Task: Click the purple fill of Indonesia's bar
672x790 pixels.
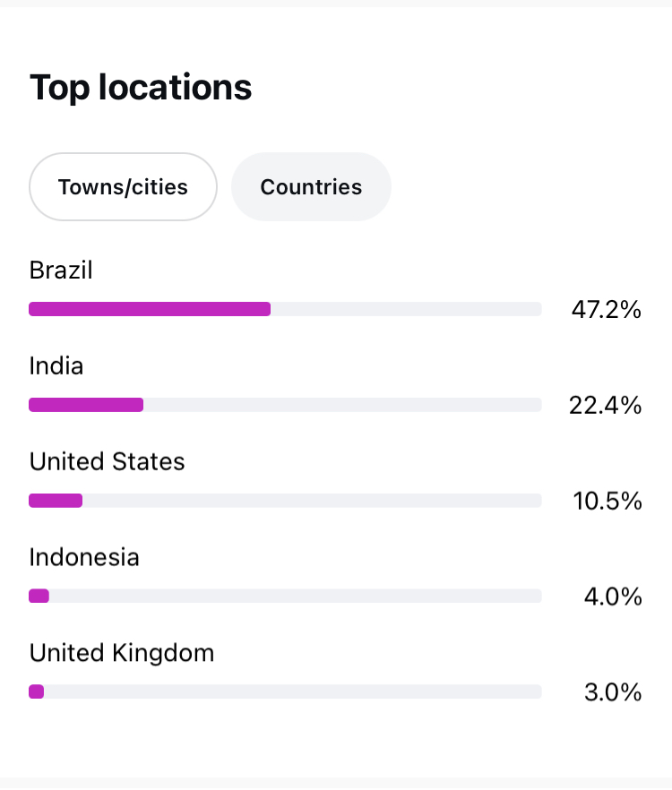Action: click(x=39, y=596)
